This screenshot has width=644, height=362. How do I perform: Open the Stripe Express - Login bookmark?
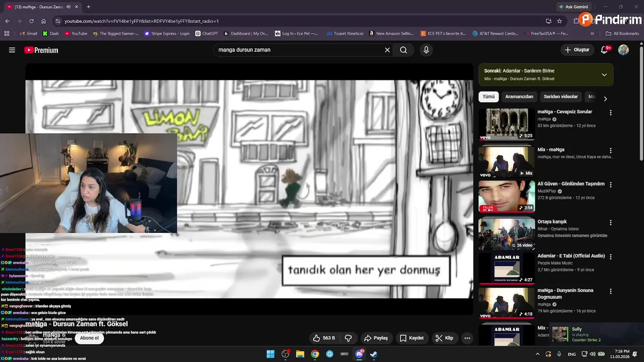(167, 34)
